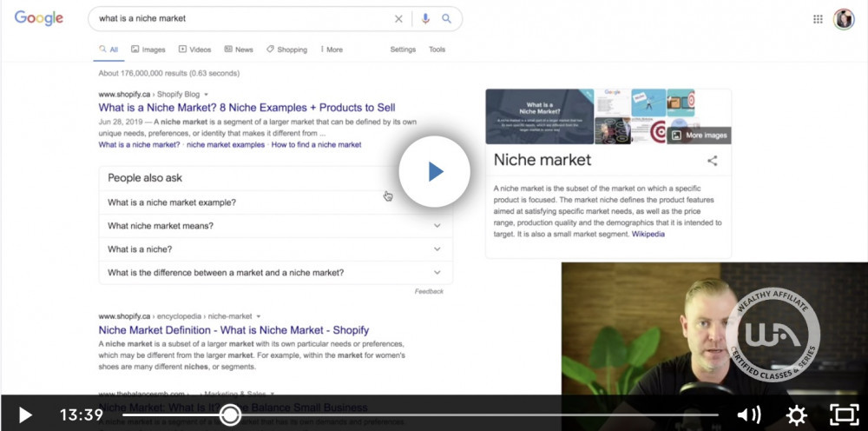The width and height of the screenshot is (868, 431).
Task: Expand 'What is a niche market example?' question
Action: [276, 202]
